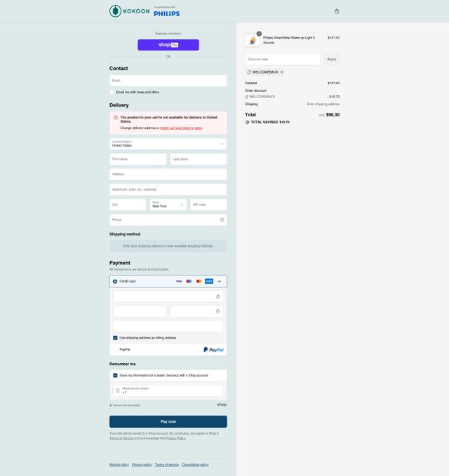Image resolution: width=449 pixels, height=476 pixels.
Task: Open Terms of service in footer
Action: pos(167,465)
